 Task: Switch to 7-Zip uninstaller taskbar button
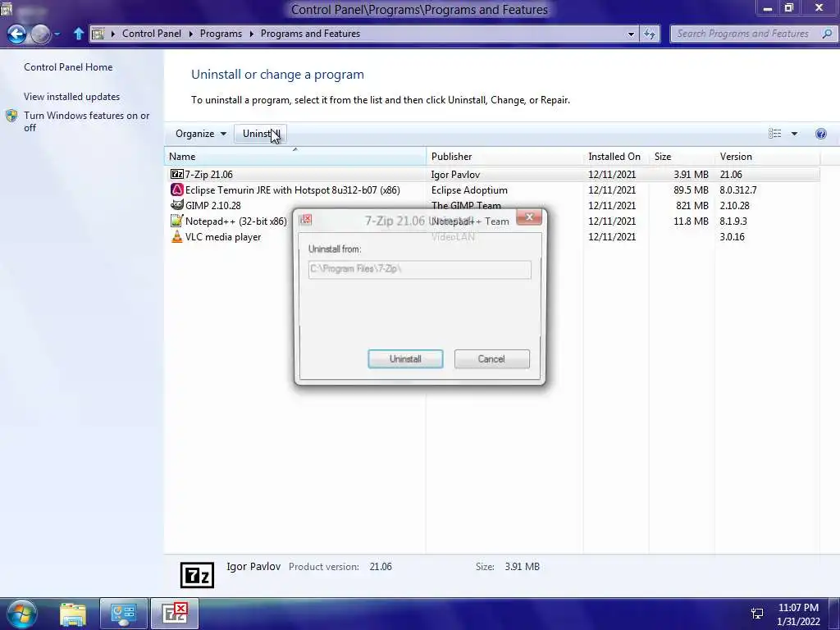(x=175, y=614)
